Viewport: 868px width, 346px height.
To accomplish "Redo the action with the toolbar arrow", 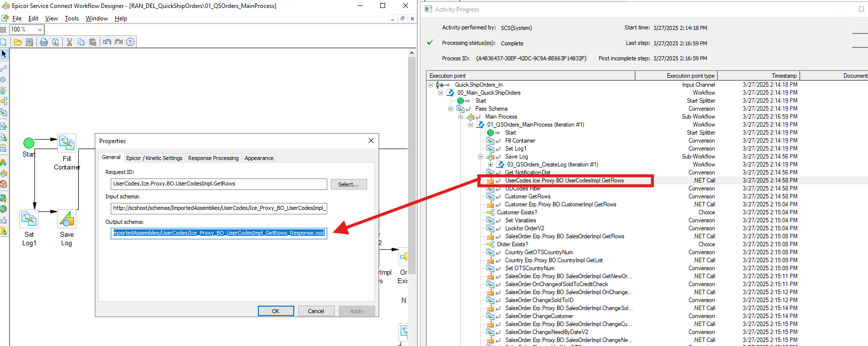I will tap(119, 42).
